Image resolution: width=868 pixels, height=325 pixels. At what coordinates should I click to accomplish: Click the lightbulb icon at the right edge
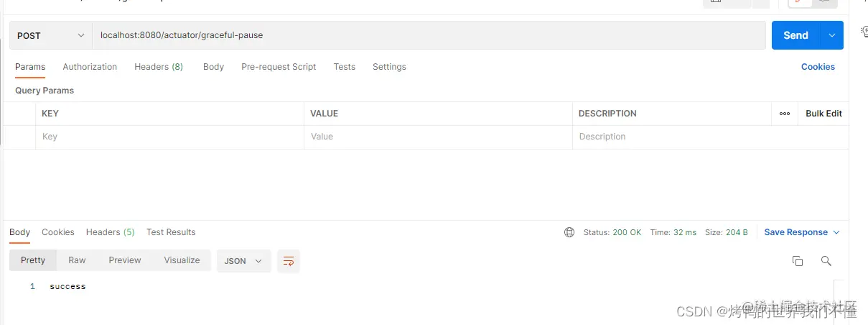864,31
